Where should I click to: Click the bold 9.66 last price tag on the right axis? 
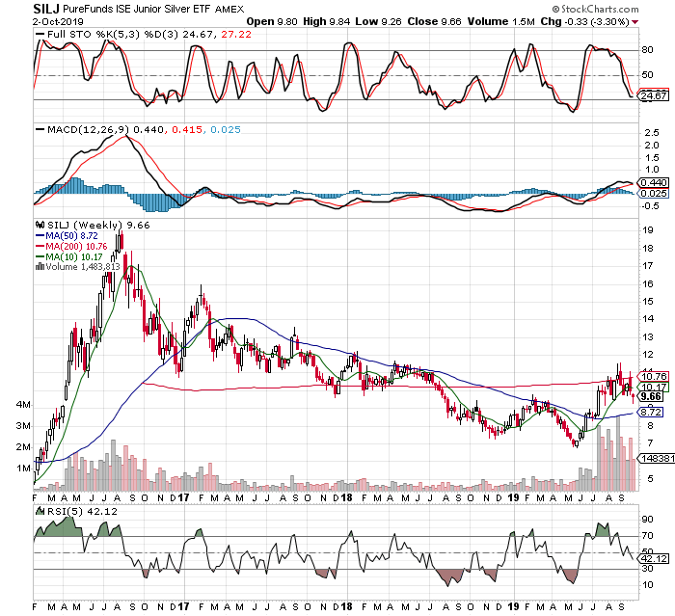651,396
